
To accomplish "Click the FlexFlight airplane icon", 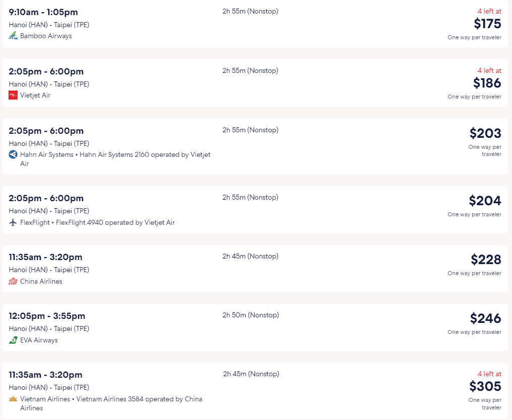I will tap(13, 222).
